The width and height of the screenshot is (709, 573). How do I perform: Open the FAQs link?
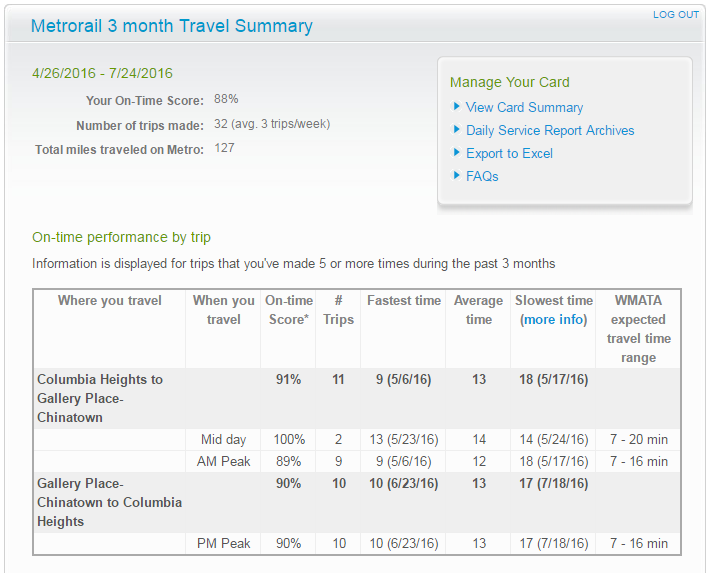pyautogui.click(x=482, y=176)
